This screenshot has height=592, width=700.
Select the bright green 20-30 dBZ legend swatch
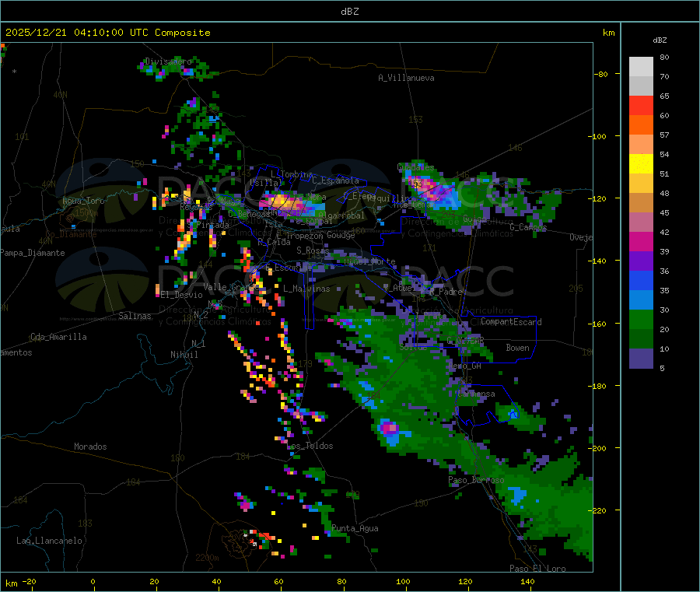click(x=641, y=319)
